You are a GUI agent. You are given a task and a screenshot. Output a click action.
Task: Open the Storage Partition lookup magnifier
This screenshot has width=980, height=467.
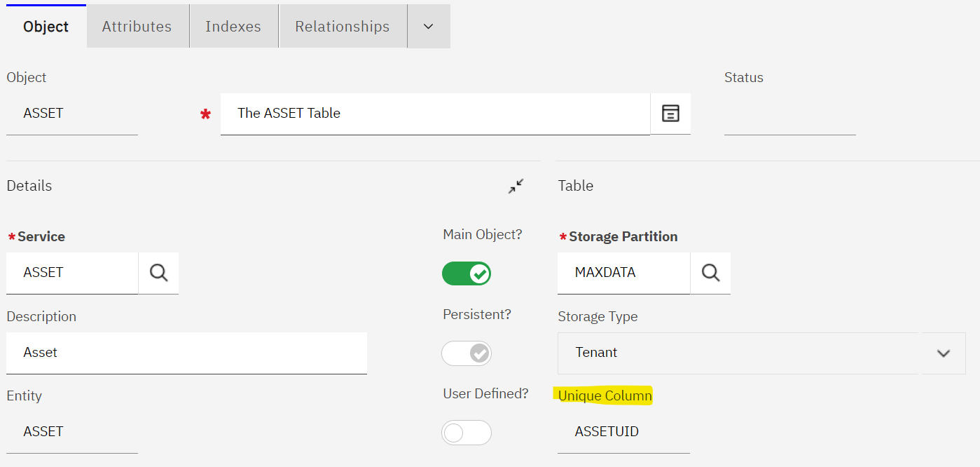coord(710,273)
